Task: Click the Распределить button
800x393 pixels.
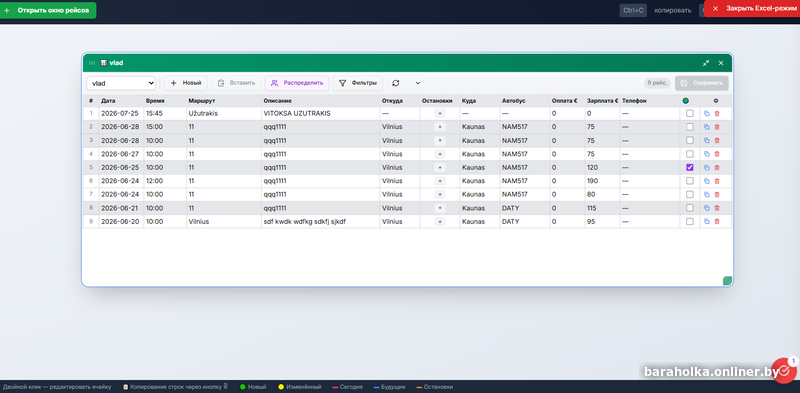Action: tap(297, 83)
